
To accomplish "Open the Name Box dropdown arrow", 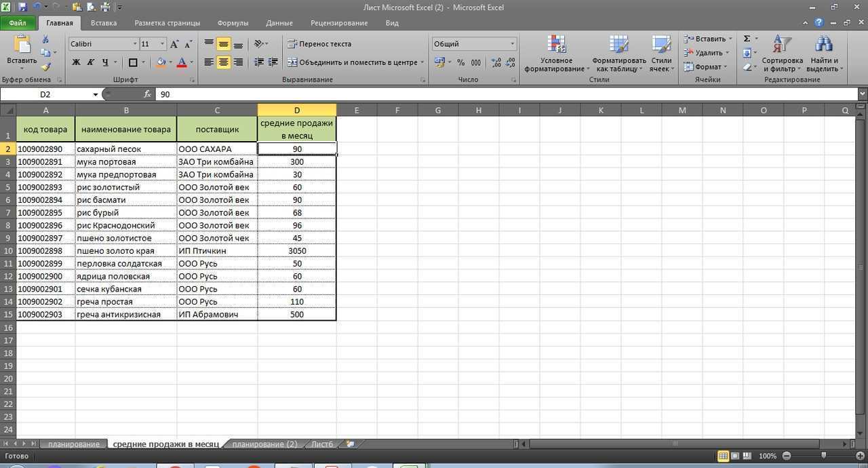I will click(x=96, y=94).
